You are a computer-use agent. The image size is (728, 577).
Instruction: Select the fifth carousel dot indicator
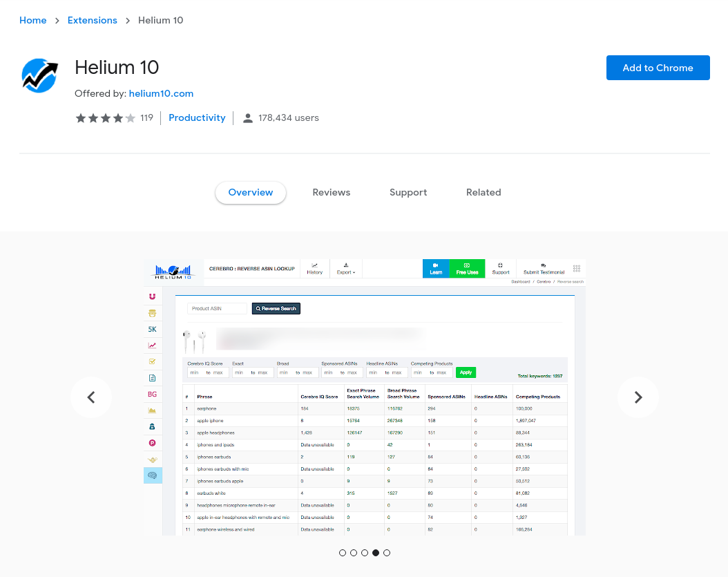(x=387, y=553)
